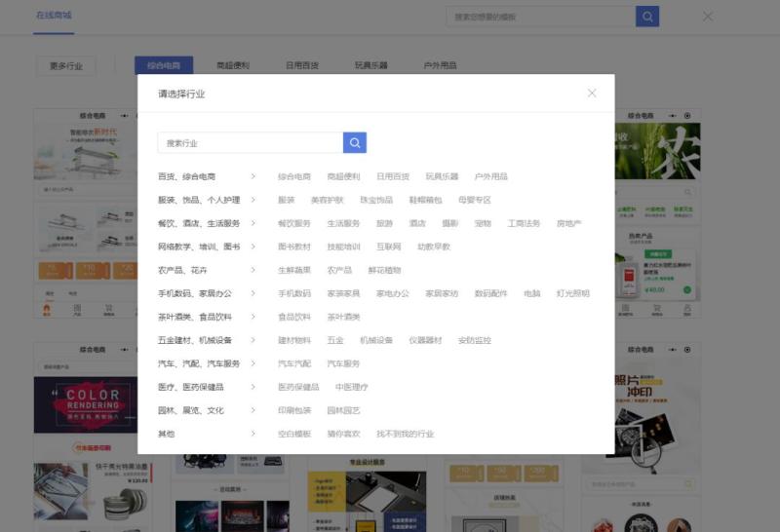Expand the 其他 category arrow
Viewport: 780px width, 532px height.
[x=253, y=434]
